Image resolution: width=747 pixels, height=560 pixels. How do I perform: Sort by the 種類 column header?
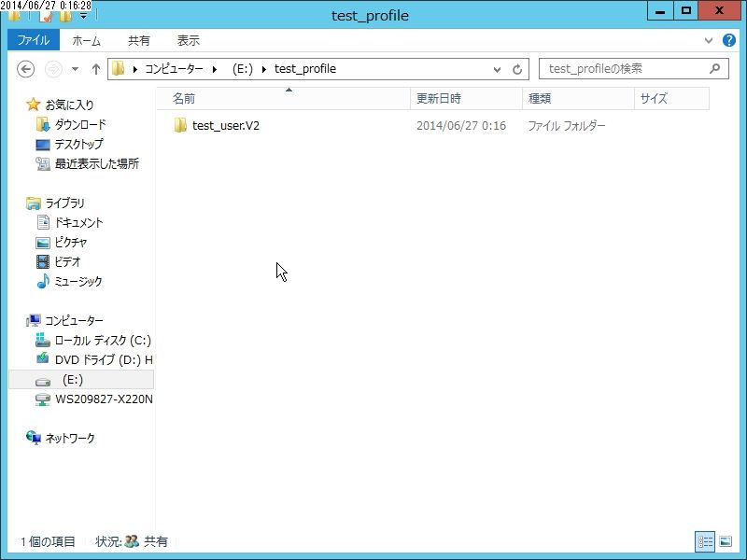pos(578,99)
